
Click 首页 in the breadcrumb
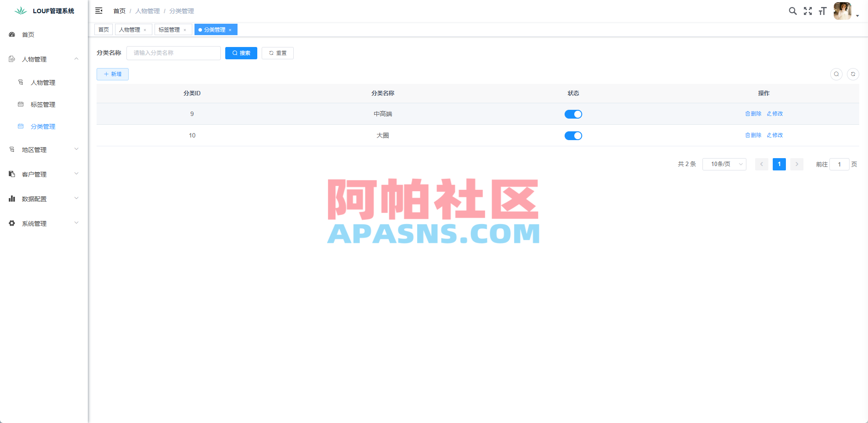pyautogui.click(x=119, y=11)
